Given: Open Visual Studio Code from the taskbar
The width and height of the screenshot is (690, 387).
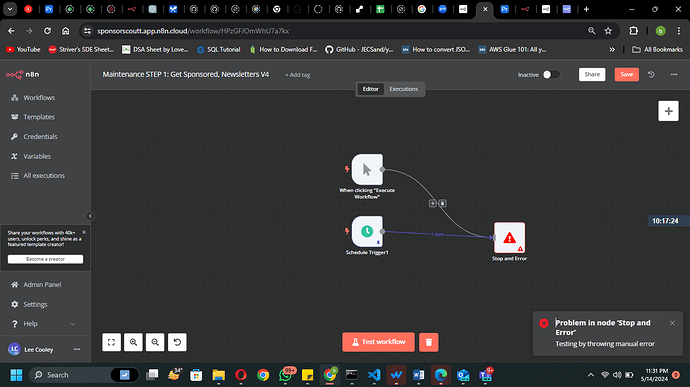Looking at the screenshot, I should tap(374, 375).
